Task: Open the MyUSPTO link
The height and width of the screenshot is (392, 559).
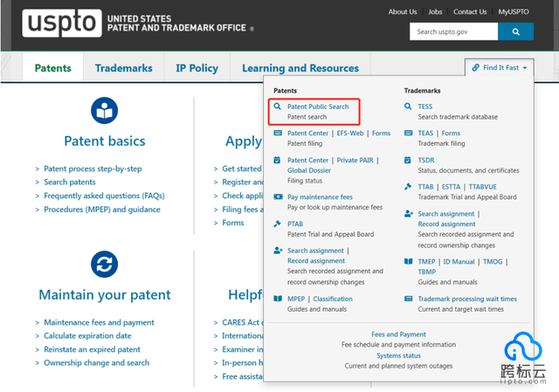Action: 514,11
